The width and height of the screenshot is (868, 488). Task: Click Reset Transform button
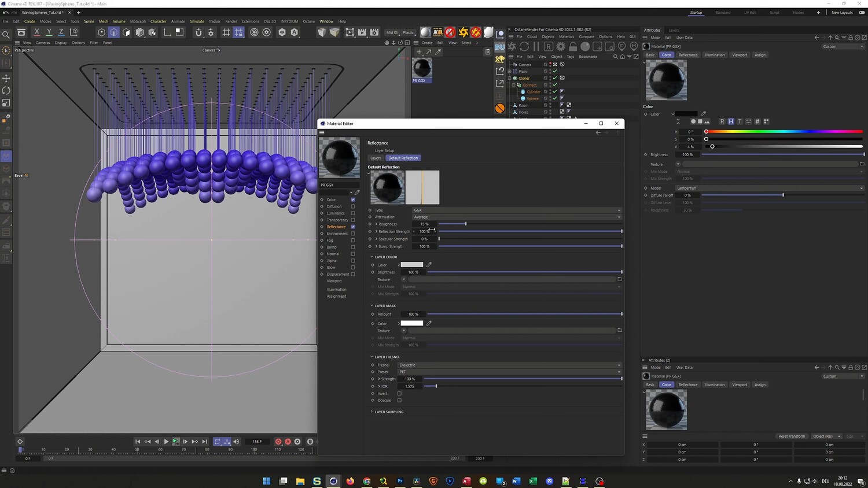point(791,437)
